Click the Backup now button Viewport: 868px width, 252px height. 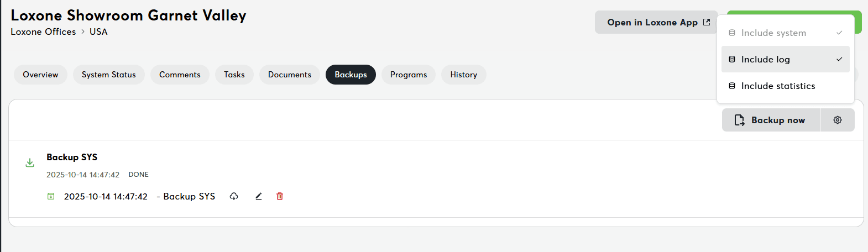[x=771, y=120]
